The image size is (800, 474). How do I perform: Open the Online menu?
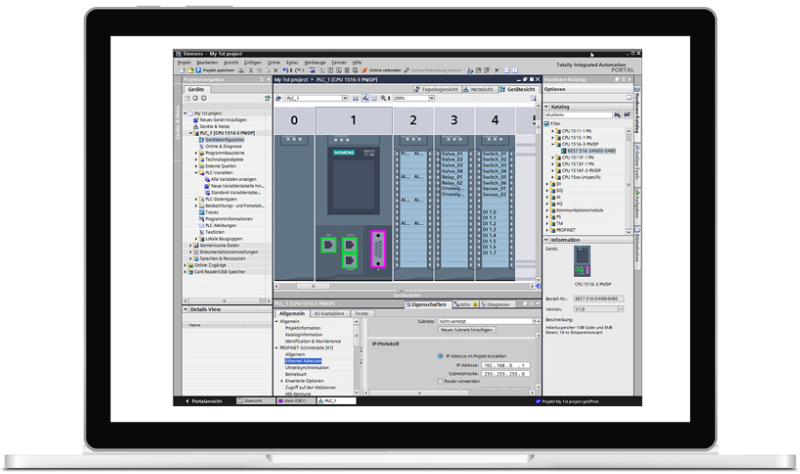tap(274, 62)
